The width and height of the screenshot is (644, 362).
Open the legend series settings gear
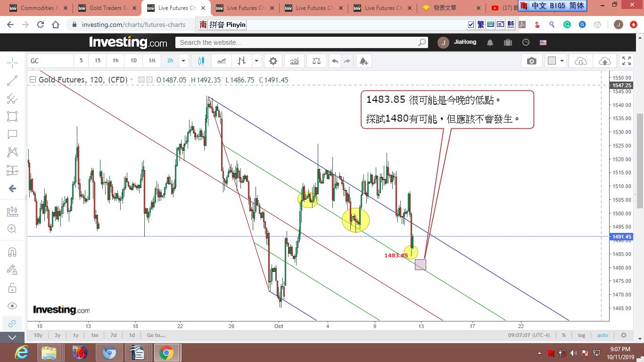point(149,80)
